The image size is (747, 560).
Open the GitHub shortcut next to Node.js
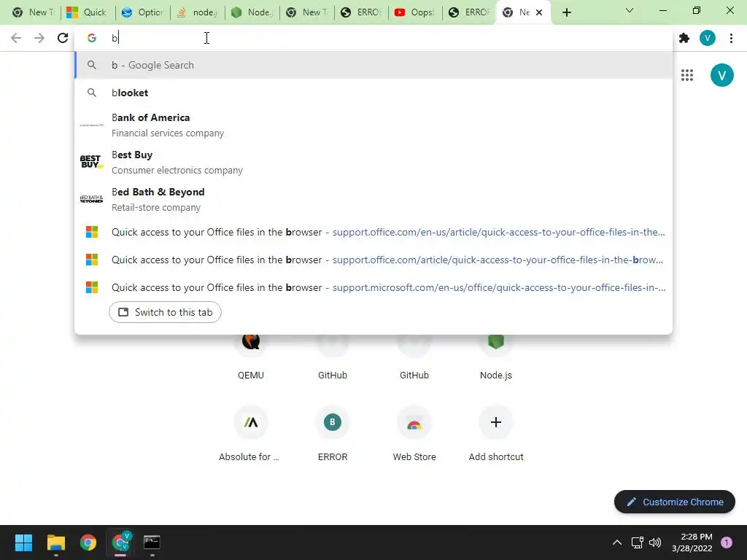click(414, 356)
